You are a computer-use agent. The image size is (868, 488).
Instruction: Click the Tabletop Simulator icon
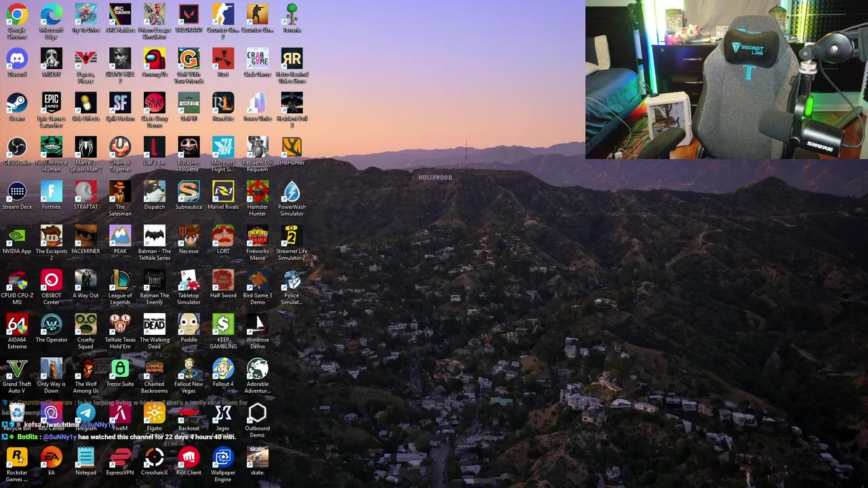(x=189, y=287)
